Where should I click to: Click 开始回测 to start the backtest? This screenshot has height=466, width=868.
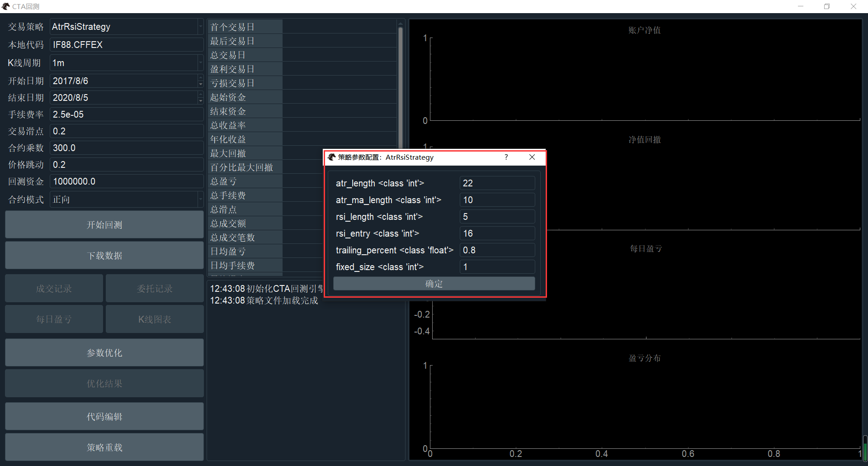104,224
